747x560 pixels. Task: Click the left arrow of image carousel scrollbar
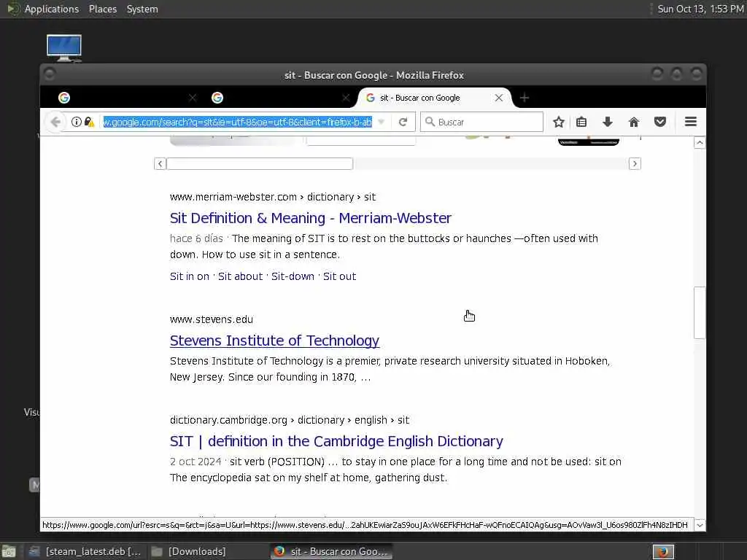[x=160, y=164]
